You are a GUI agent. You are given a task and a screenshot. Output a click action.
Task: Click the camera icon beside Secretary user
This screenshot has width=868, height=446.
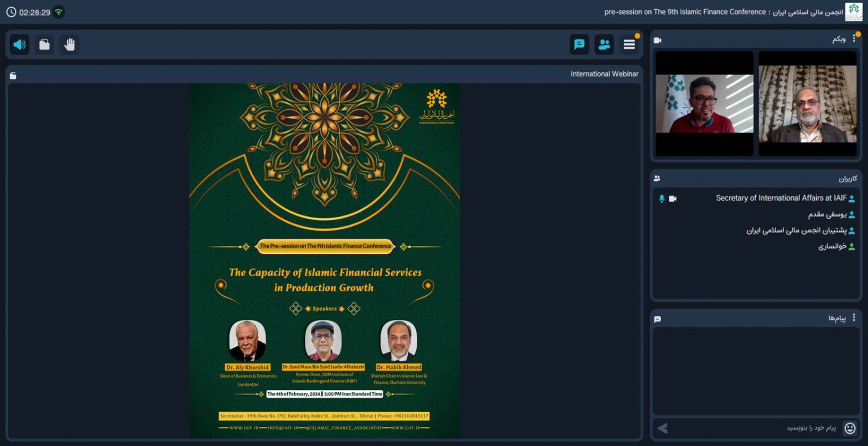coord(672,198)
